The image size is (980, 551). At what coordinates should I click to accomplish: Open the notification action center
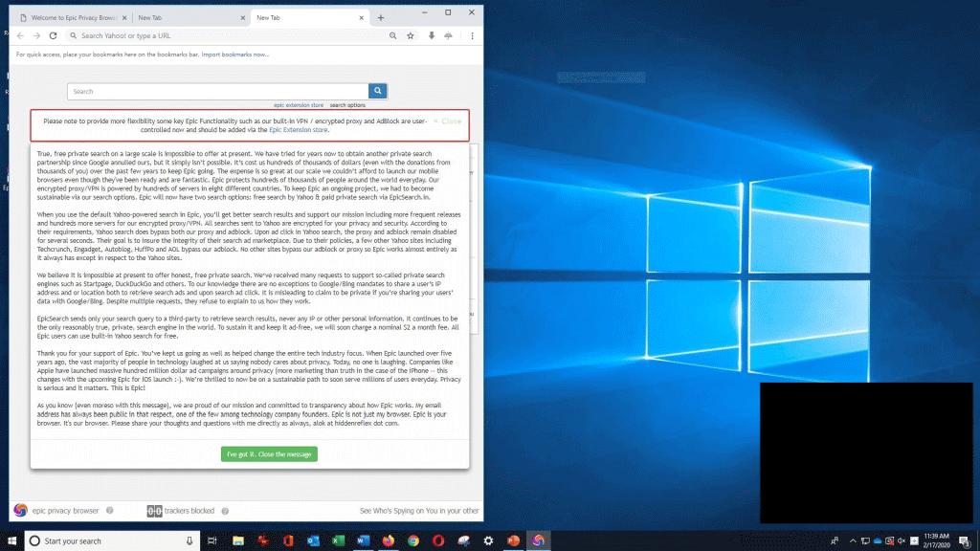(965, 541)
